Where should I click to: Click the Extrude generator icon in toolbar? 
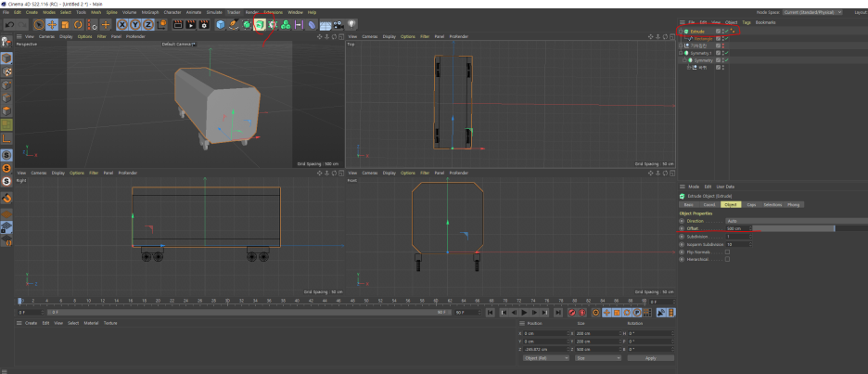261,24
